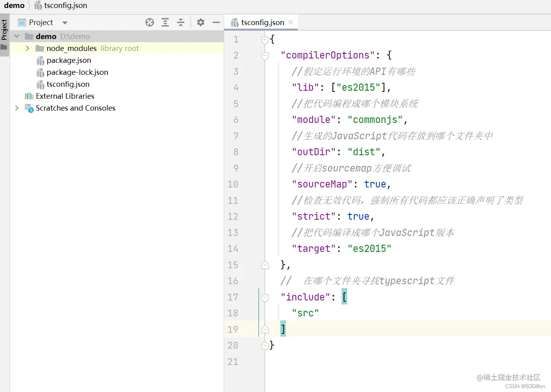Close the tsconfig.json editor tab
The height and width of the screenshot is (392, 551).
coord(291,22)
